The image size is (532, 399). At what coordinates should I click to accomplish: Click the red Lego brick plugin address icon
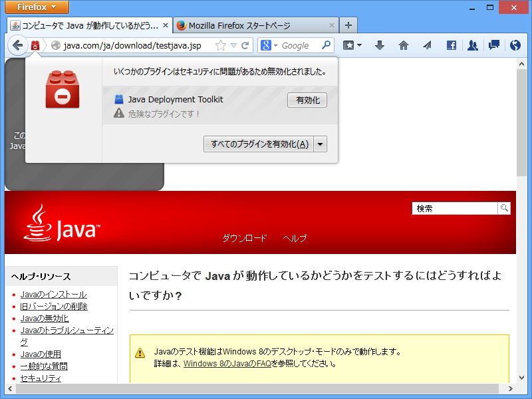click(37, 45)
